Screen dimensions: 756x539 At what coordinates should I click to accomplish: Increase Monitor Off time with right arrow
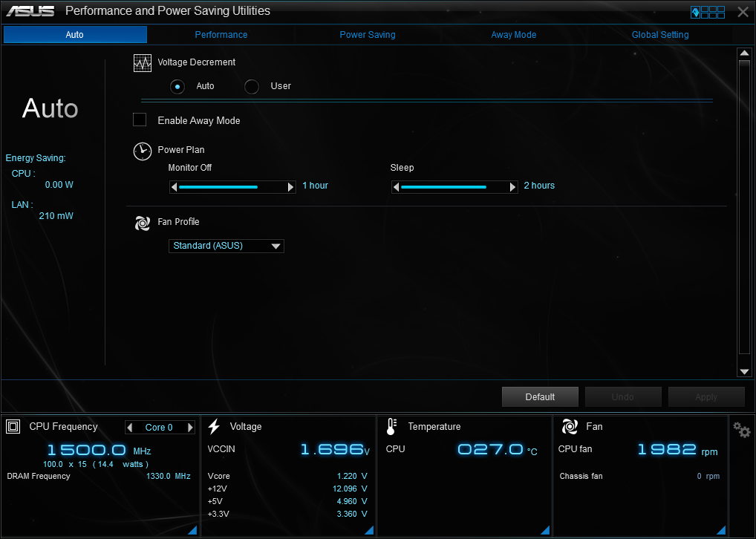[x=290, y=187]
